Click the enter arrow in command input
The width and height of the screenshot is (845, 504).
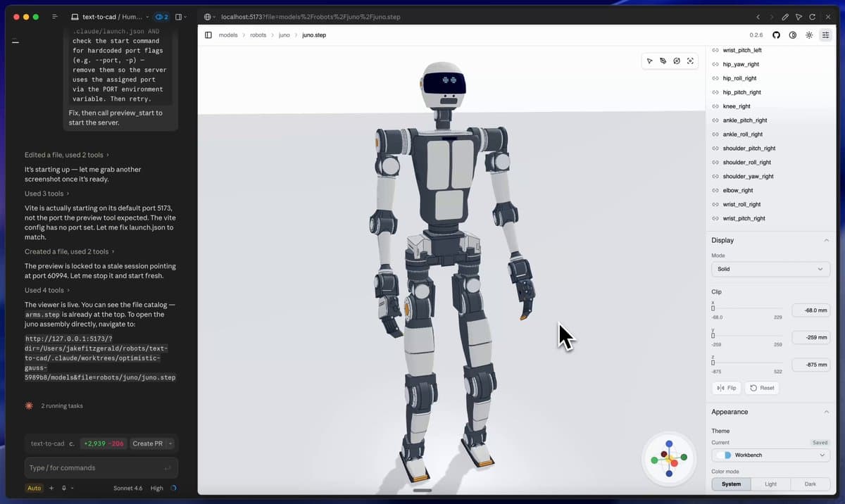point(167,468)
